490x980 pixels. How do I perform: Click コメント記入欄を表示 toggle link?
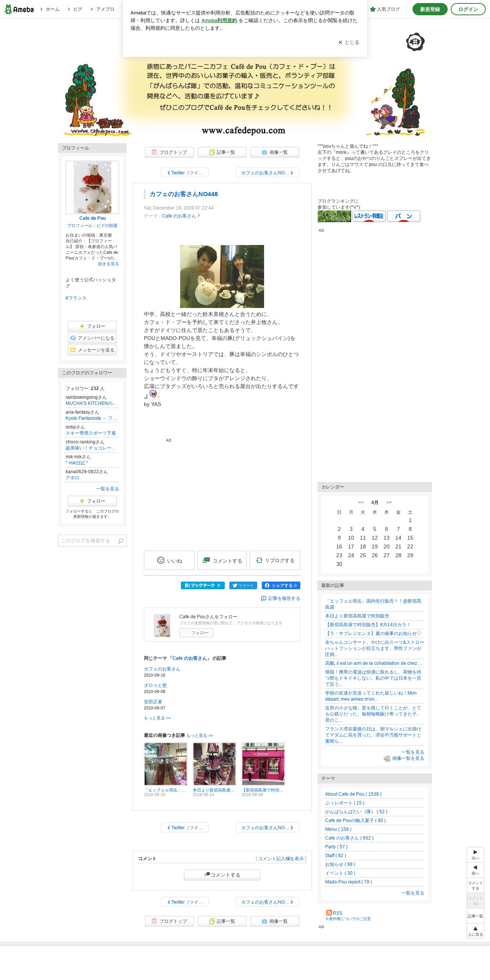(281, 859)
